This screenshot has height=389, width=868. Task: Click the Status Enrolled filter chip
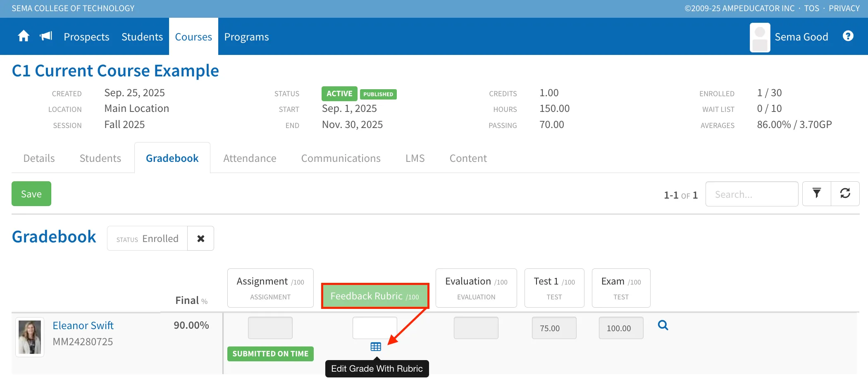147,238
